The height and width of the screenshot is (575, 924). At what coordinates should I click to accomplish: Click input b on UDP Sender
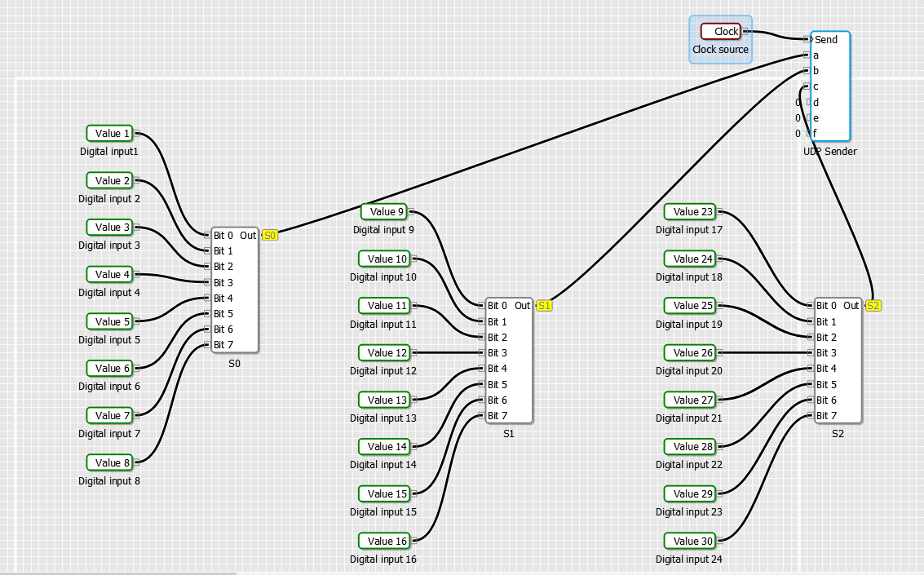(x=816, y=71)
